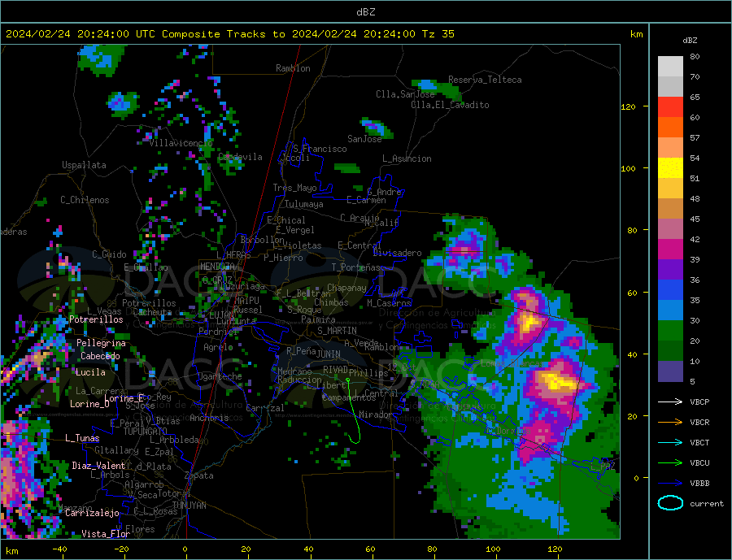This screenshot has width=732, height=560.
Task: Choose the light blue 30-35 dBZ swatch
Action: (x=670, y=310)
